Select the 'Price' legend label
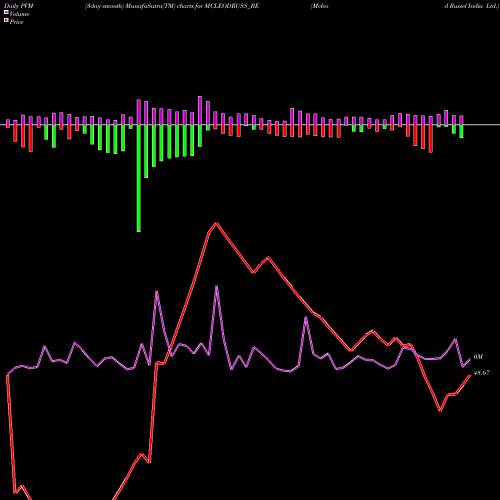Image resolution: width=500 pixels, height=500 pixels. click(16, 22)
